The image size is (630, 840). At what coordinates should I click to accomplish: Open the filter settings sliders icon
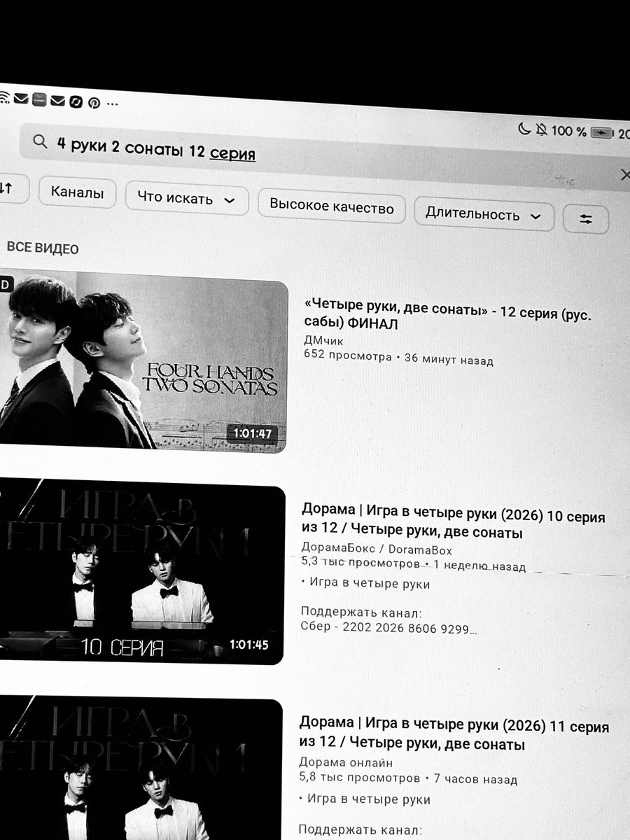(586, 220)
